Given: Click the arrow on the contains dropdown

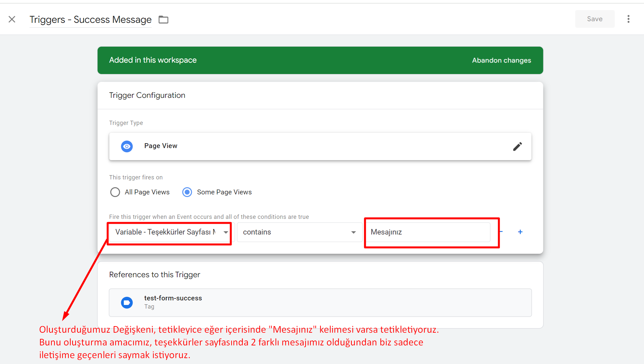Looking at the screenshot, I should click(353, 232).
